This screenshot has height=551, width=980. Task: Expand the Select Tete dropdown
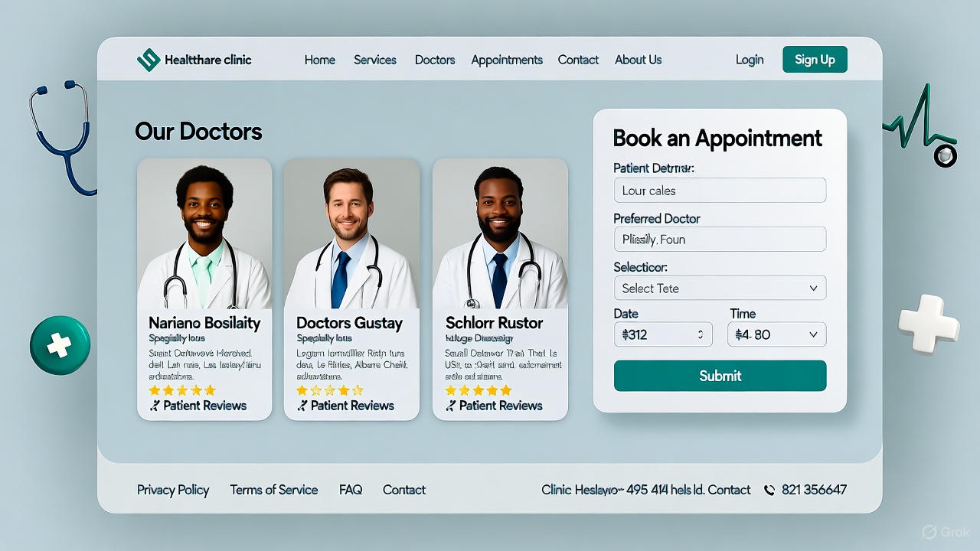720,289
